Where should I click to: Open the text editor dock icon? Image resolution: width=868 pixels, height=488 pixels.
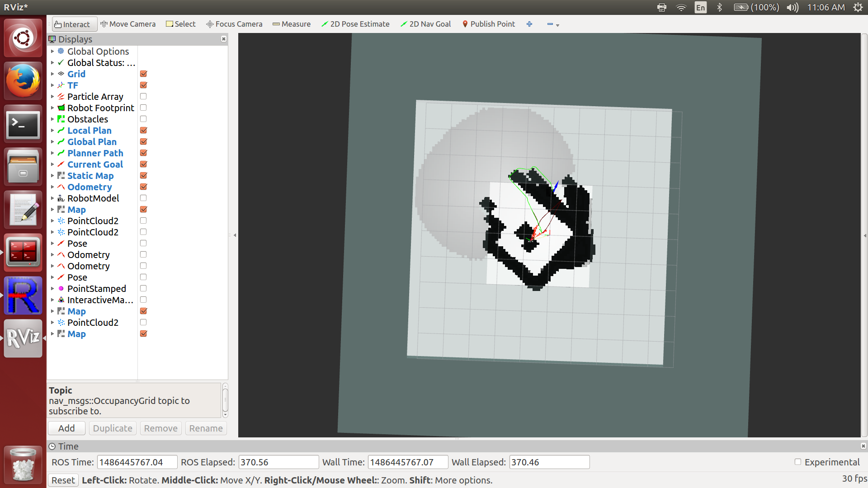click(x=23, y=210)
